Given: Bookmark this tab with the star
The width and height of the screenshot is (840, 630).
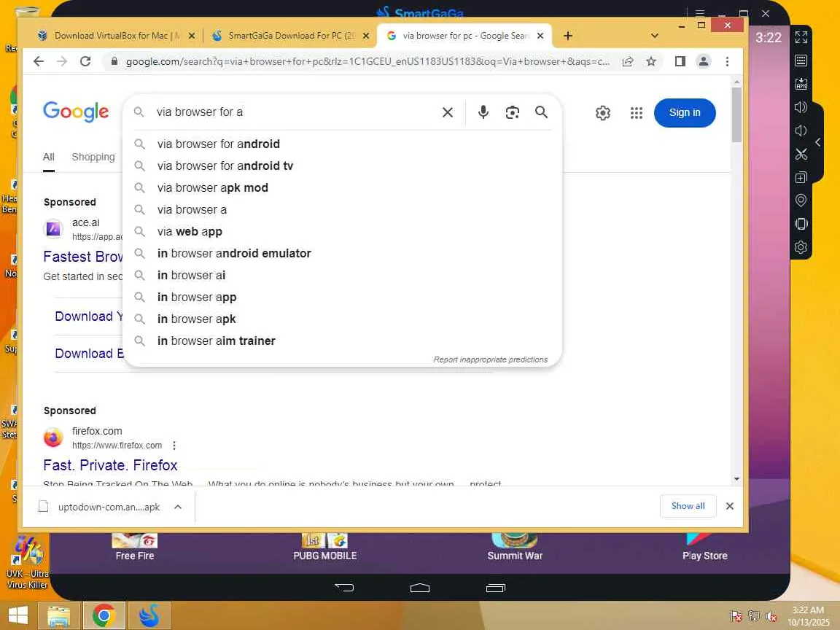Looking at the screenshot, I should tap(651, 61).
